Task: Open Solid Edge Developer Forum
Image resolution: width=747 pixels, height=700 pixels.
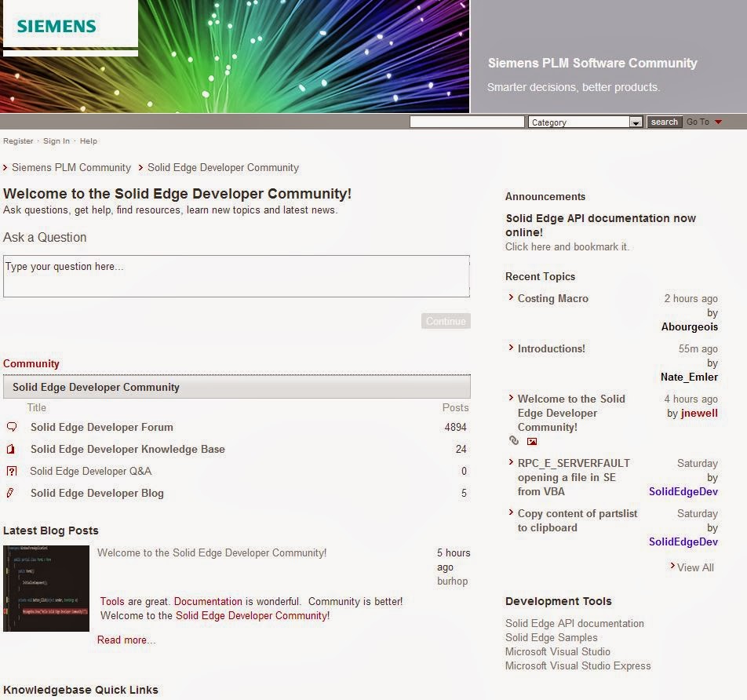Action: point(101,427)
